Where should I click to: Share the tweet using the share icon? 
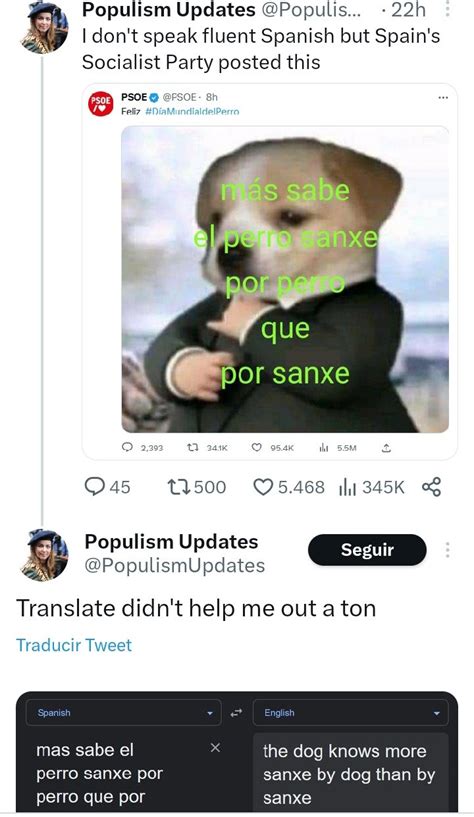point(431,487)
